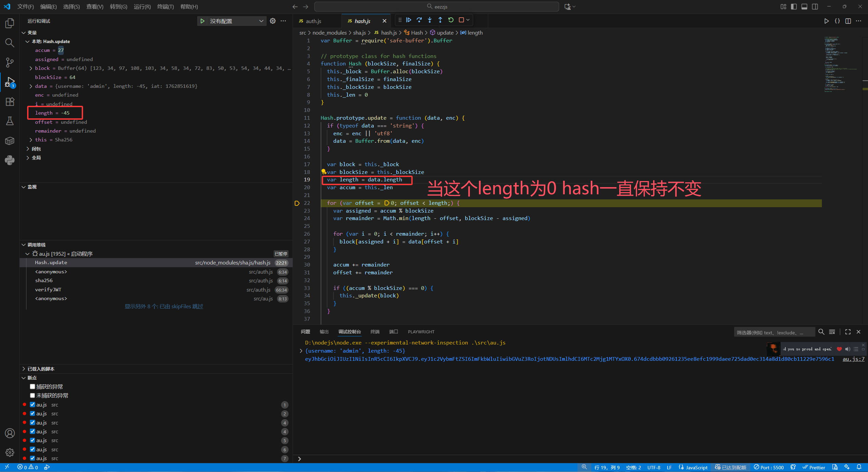The width and height of the screenshot is (868, 472).
Task: Open the Terminal menu in the menu bar
Action: click(165, 6)
